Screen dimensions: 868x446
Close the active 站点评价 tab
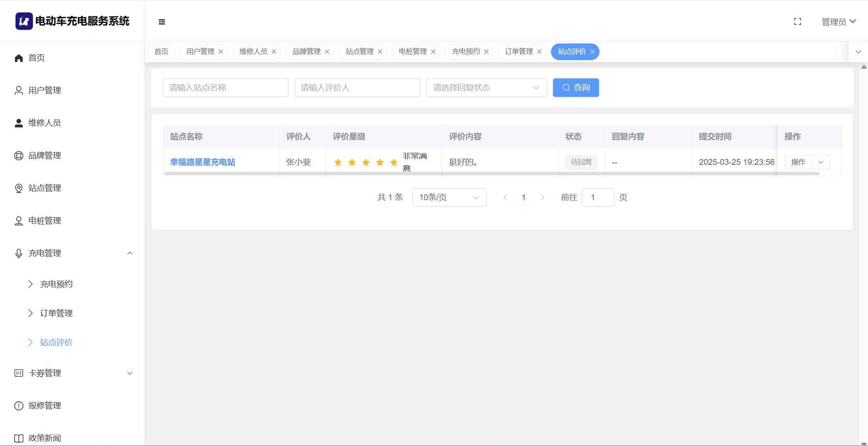coord(592,52)
